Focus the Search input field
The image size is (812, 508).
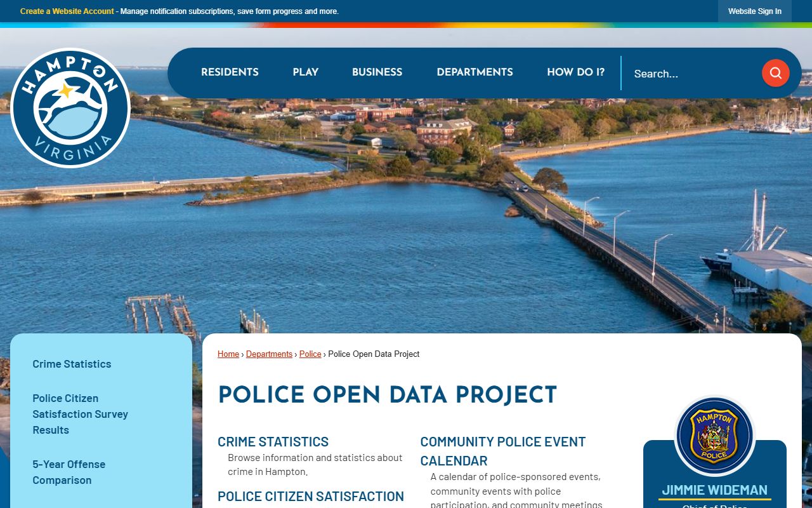693,74
